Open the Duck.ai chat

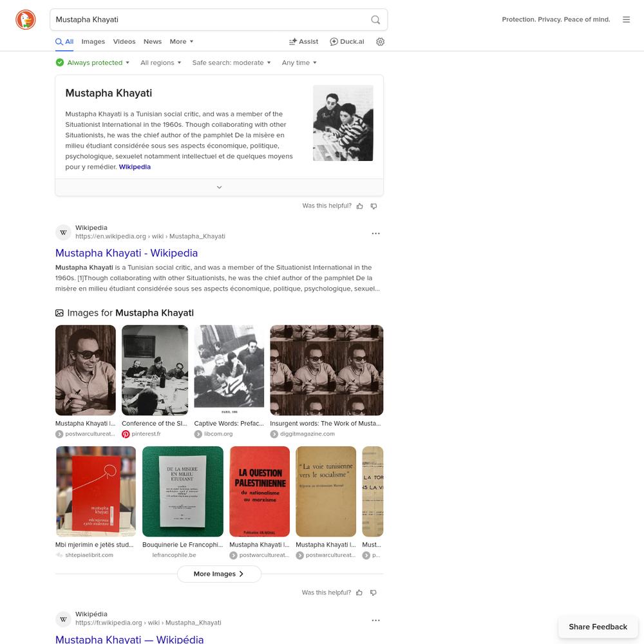[347, 41]
